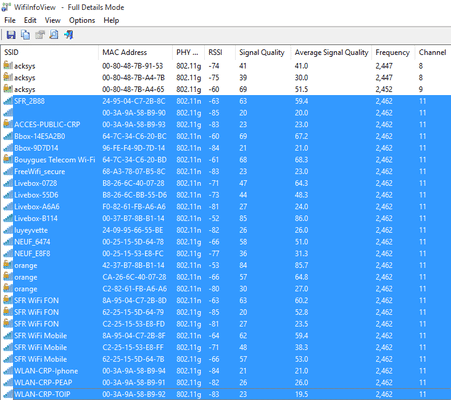Sort by the PHY column header
Image resolution: width=451 pixels, height=400 pixels.
[x=187, y=52]
